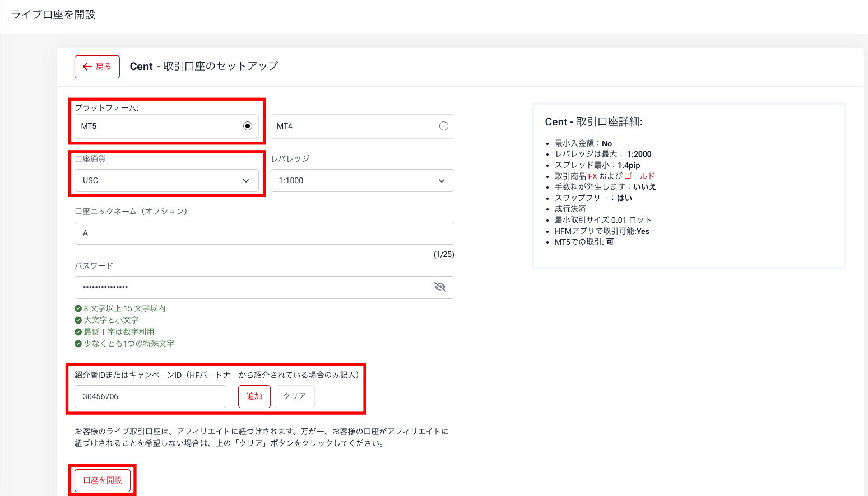Focus the パスワード input field
The width and height of the screenshot is (868, 496).
tap(252, 287)
